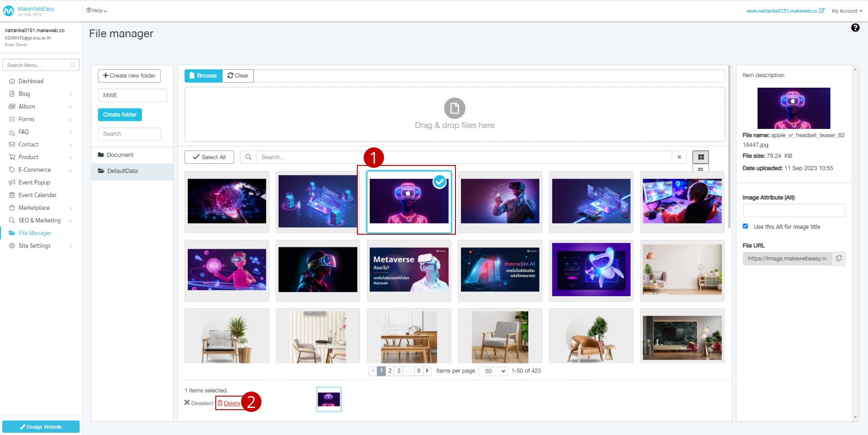
Task: Open the Help menu
Action: (x=95, y=10)
